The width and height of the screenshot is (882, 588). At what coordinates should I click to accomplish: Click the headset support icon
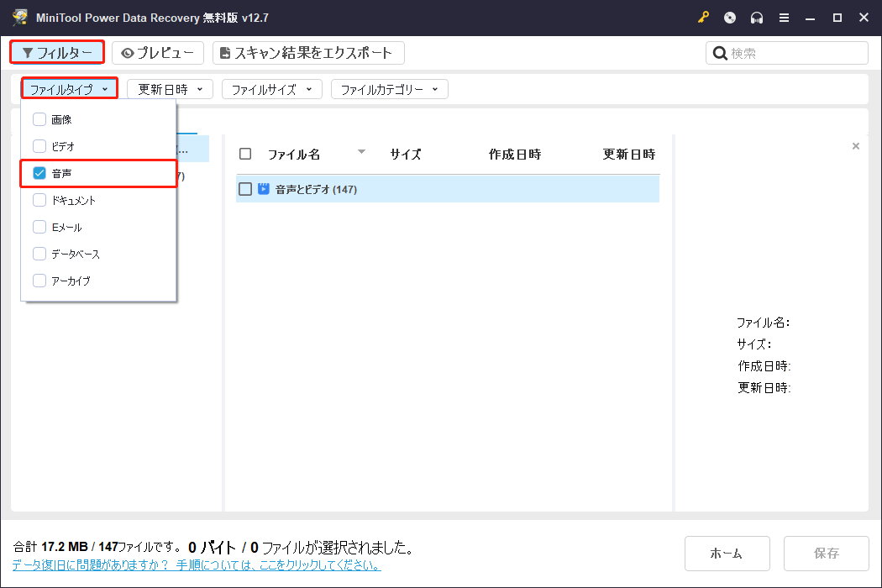pyautogui.click(x=756, y=17)
